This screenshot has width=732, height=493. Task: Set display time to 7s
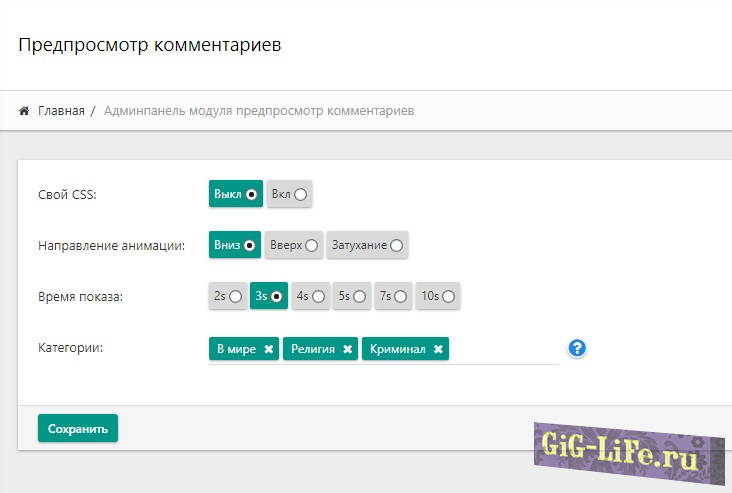click(x=393, y=296)
